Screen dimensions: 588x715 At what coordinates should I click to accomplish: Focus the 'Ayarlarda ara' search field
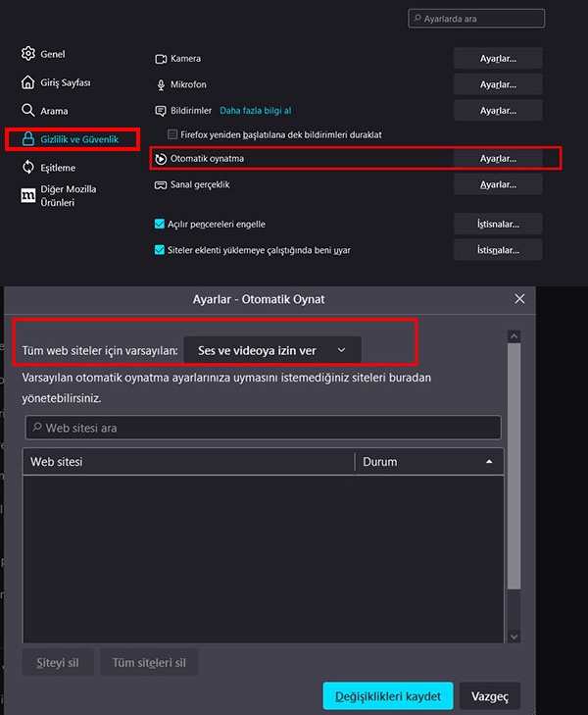point(476,19)
